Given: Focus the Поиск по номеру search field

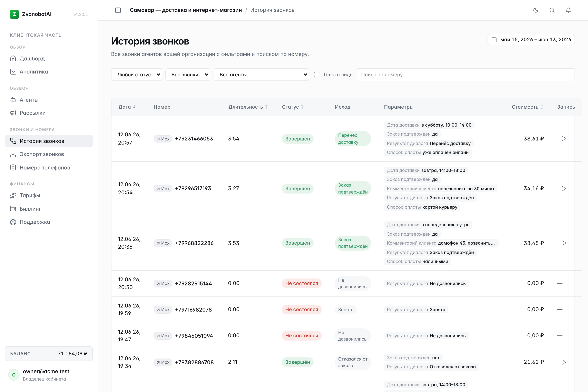Looking at the screenshot, I should (465, 75).
